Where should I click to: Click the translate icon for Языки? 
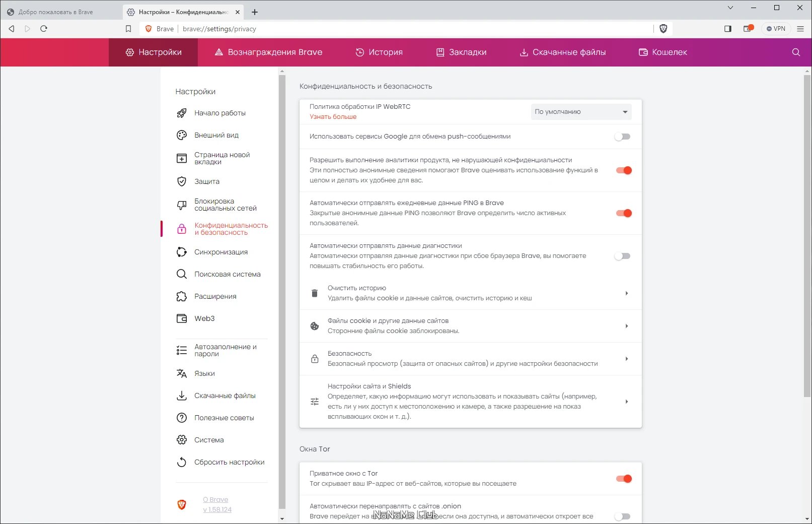point(182,373)
